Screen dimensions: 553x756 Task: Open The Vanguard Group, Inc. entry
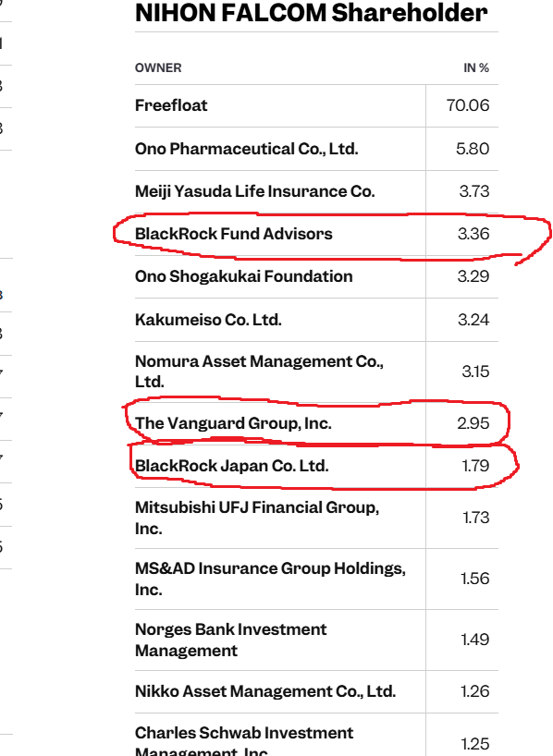233,423
